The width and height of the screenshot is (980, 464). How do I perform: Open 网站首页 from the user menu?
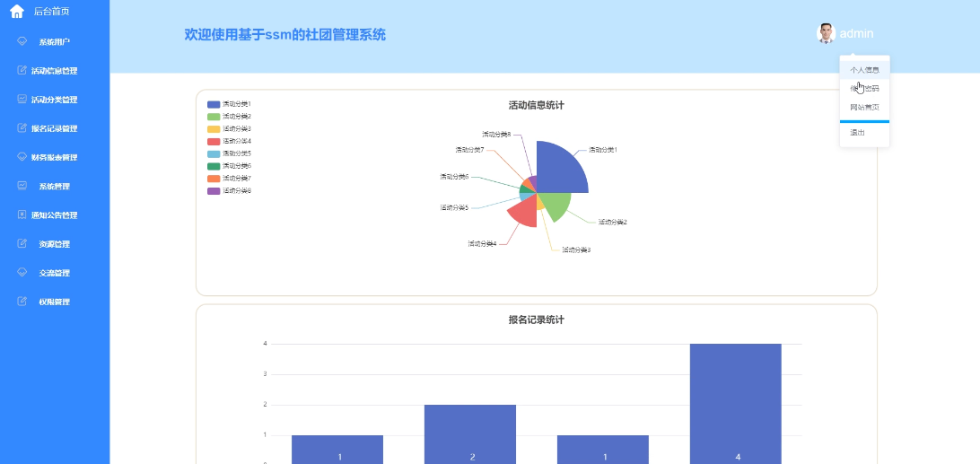point(864,107)
